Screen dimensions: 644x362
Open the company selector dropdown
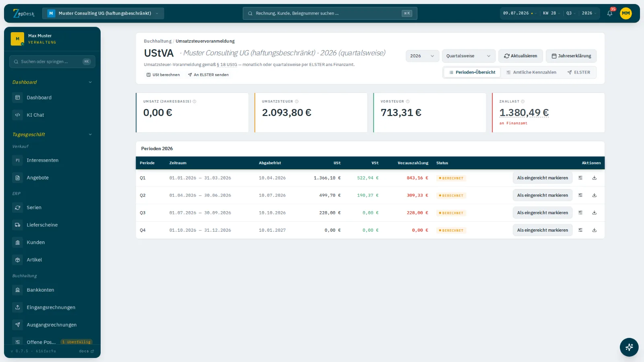click(x=103, y=13)
